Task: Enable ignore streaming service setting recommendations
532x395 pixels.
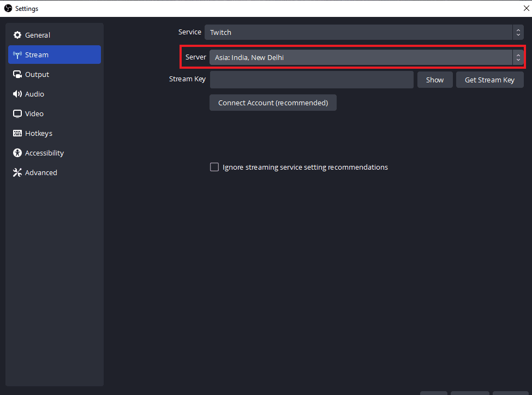Action: [x=214, y=167]
